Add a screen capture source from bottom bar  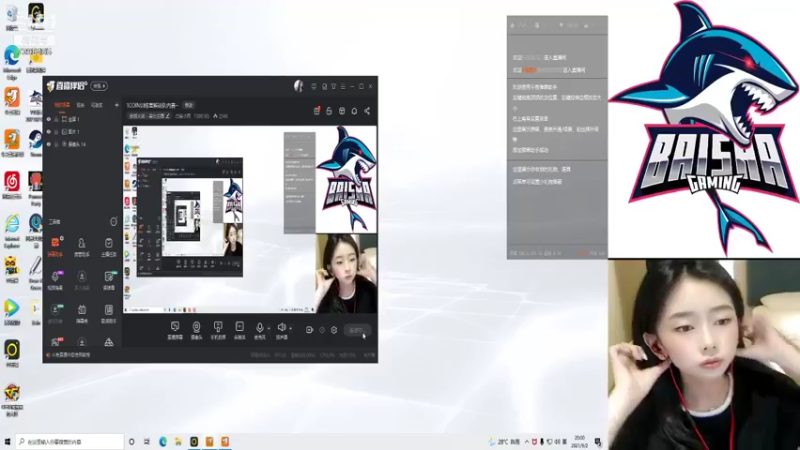pyautogui.click(x=175, y=330)
